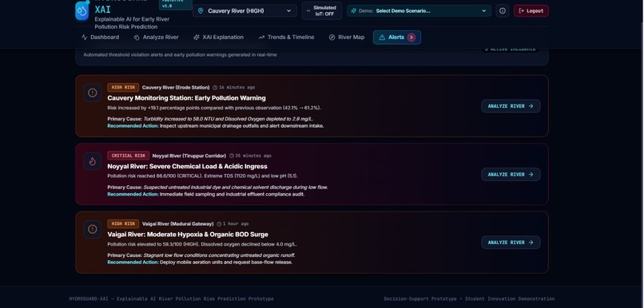Click the Cauvery Monitoring Station: Early Pollution Warning title
This screenshot has height=308, width=644.
(186, 98)
